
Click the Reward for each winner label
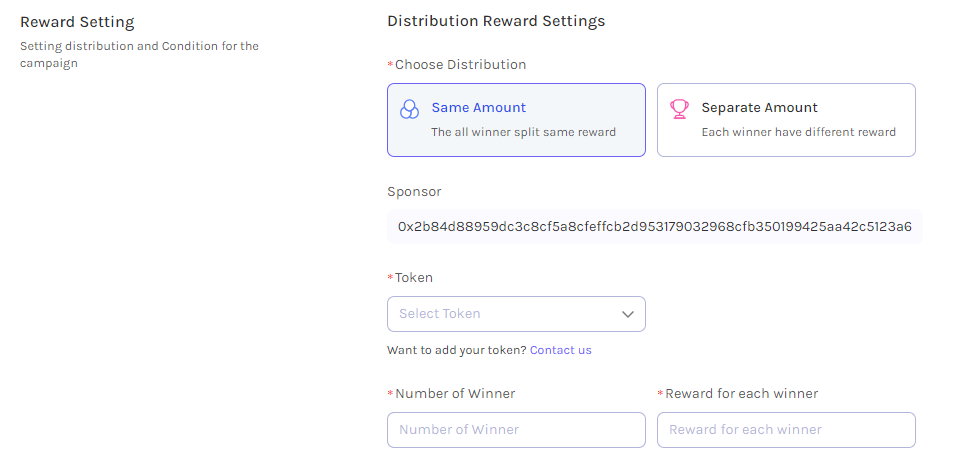click(742, 394)
